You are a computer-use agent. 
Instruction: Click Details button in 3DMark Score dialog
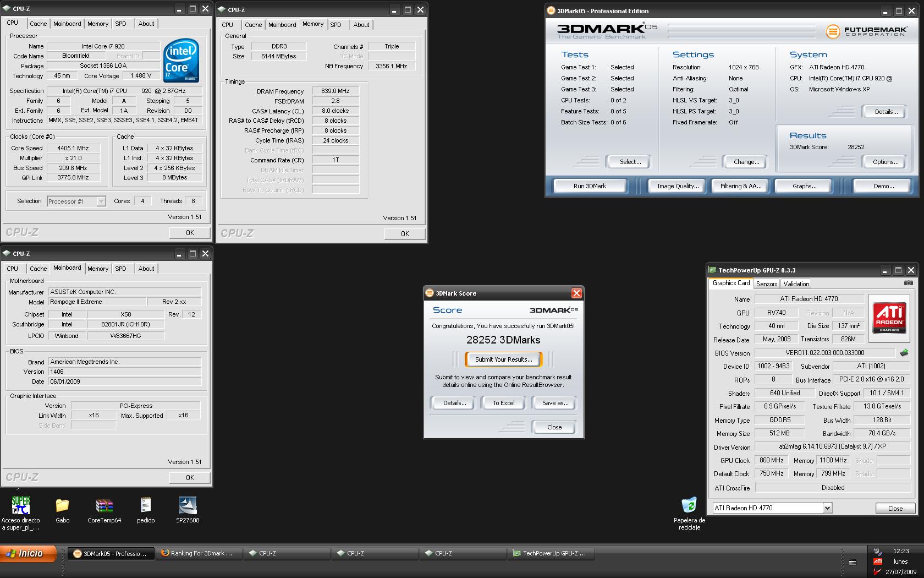tap(455, 403)
